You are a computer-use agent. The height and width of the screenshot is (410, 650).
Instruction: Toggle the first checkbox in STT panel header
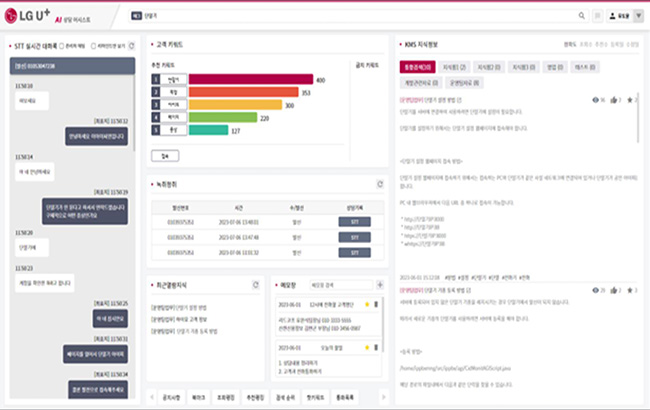coord(61,46)
